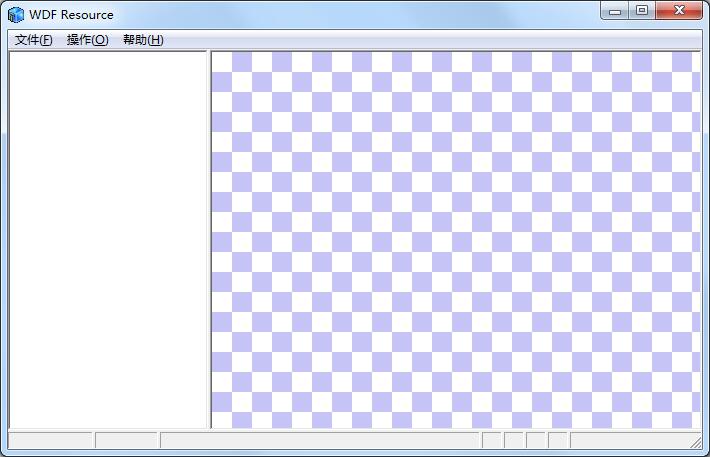Image resolution: width=710 pixels, height=457 pixels.
Task: Click the checkered image preview area
Action: point(455,240)
